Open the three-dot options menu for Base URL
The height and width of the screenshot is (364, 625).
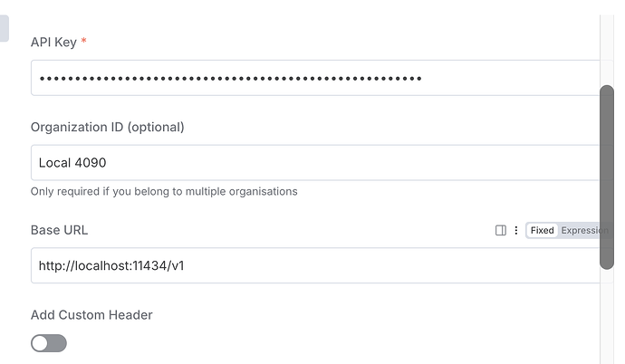pyautogui.click(x=516, y=230)
